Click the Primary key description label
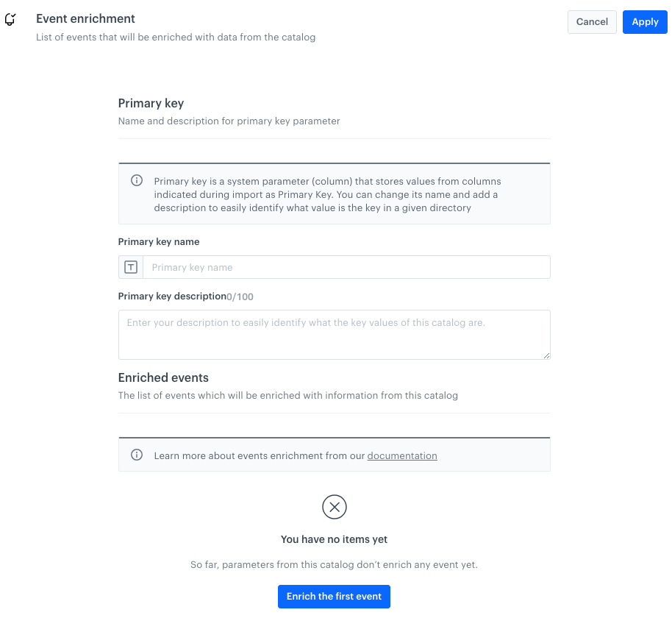This screenshot has width=672, height=618. tap(172, 296)
